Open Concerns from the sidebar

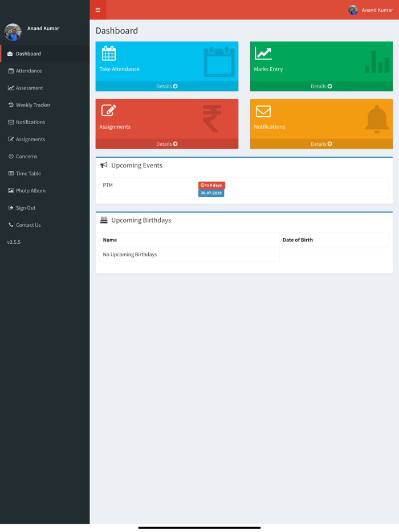(x=45, y=157)
